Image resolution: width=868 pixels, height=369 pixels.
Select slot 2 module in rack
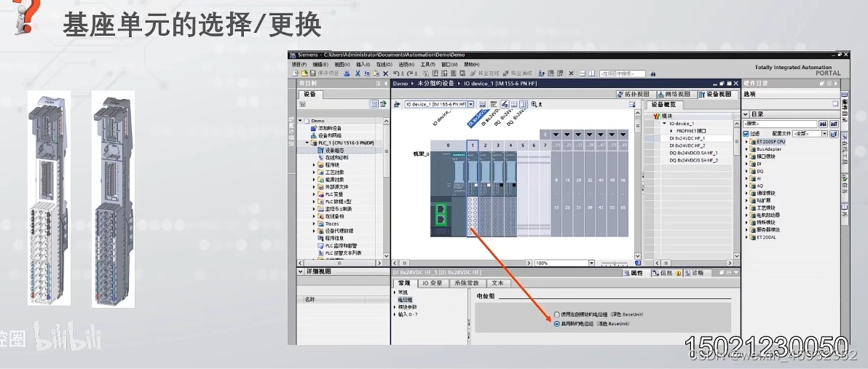[x=486, y=194]
